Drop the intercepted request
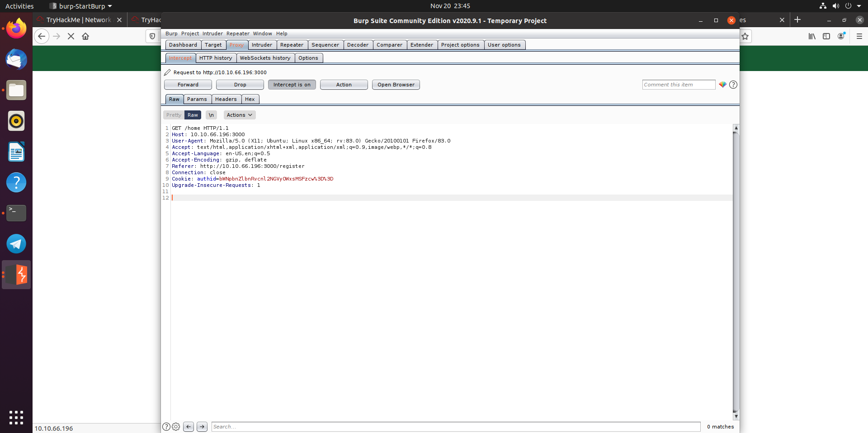This screenshot has width=868, height=433. click(240, 85)
